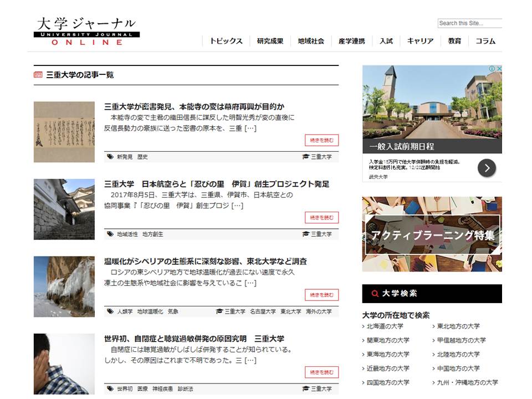Open article about 忍びの里 伊賀 project

click(217, 184)
